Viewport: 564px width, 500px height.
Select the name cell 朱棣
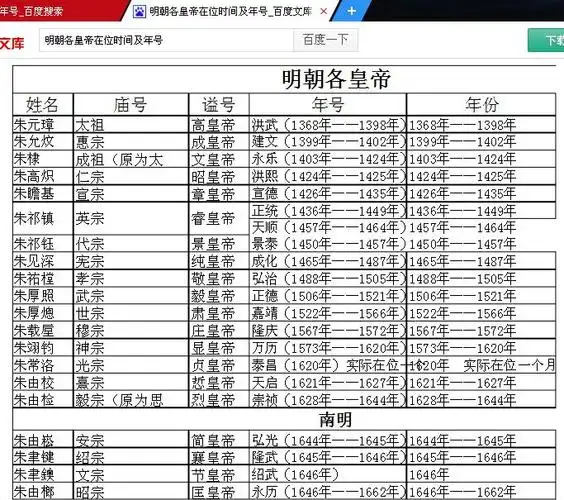[43, 159]
